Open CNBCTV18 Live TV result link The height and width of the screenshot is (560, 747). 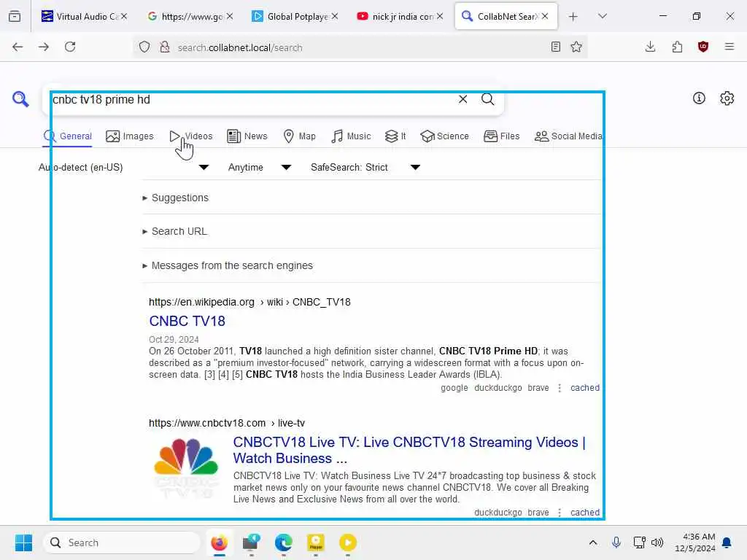(x=409, y=450)
